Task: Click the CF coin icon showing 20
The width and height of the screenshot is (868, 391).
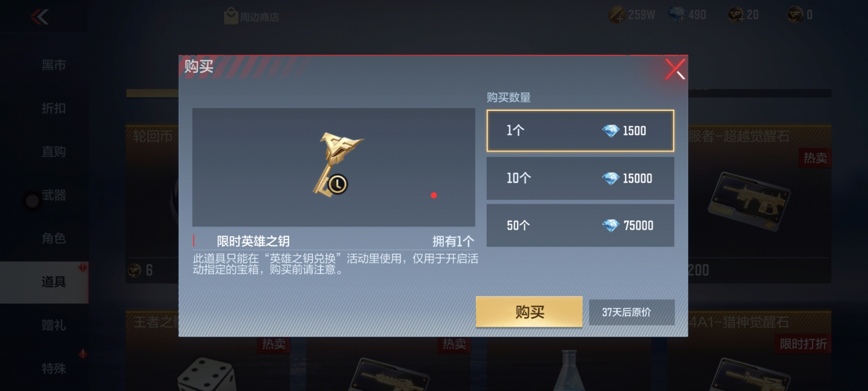Action: (x=736, y=15)
